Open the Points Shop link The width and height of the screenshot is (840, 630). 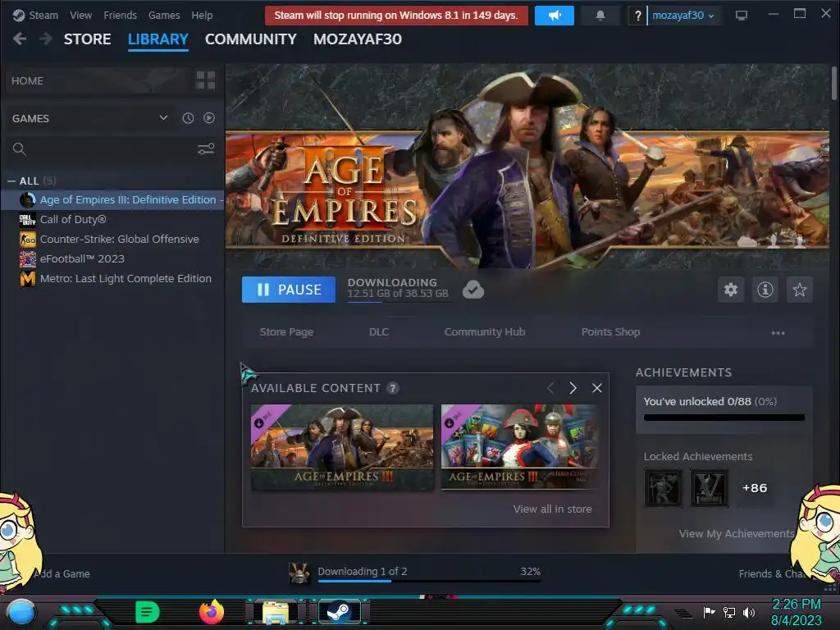[610, 332]
